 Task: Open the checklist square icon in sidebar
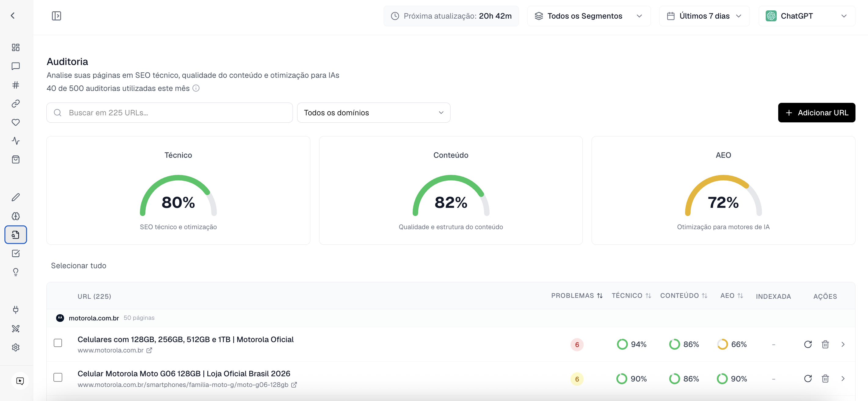[x=16, y=254]
